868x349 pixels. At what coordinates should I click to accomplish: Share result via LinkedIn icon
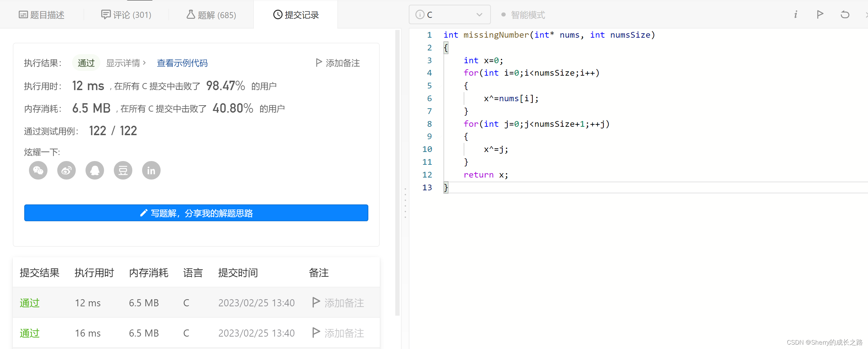(151, 170)
